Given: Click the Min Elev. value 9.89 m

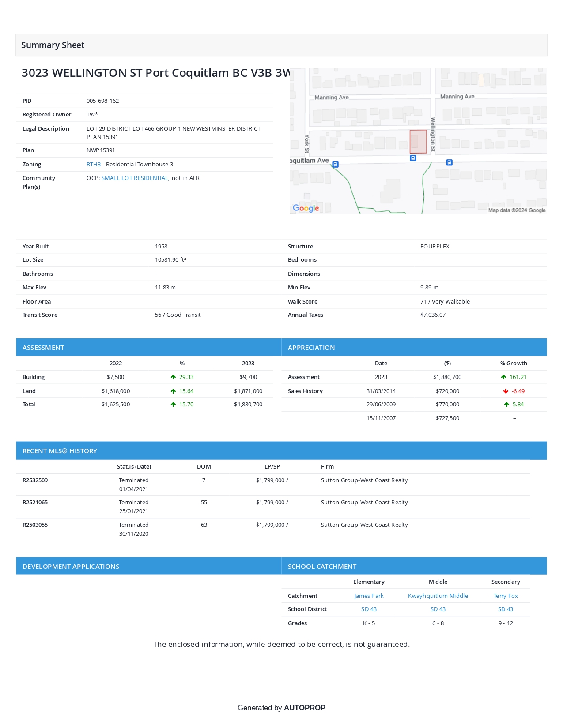Looking at the screenshot, I should 429,288.
